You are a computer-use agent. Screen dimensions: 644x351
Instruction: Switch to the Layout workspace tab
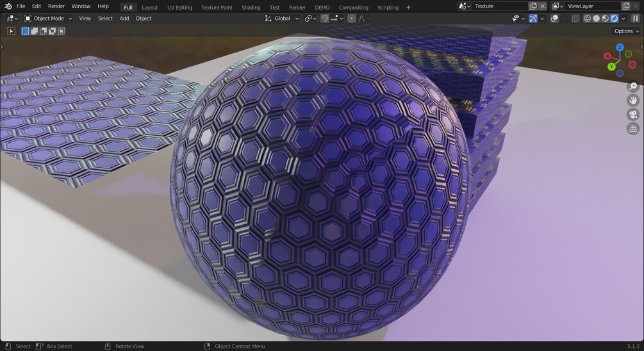149,8
